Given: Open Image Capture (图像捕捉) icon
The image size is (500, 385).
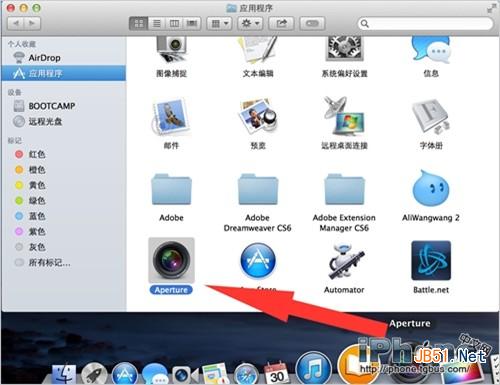Looking at the screenshot, I should [x=171, y=49].
